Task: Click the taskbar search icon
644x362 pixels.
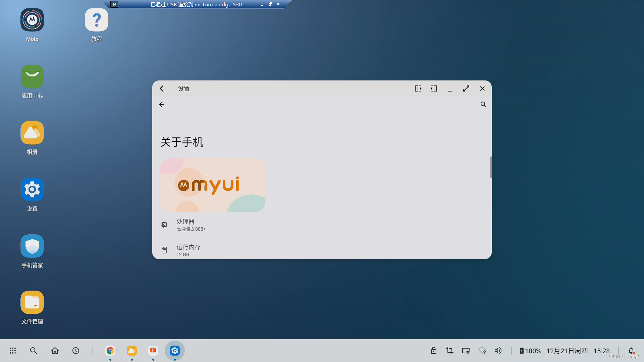Action: tap(34, 351)
